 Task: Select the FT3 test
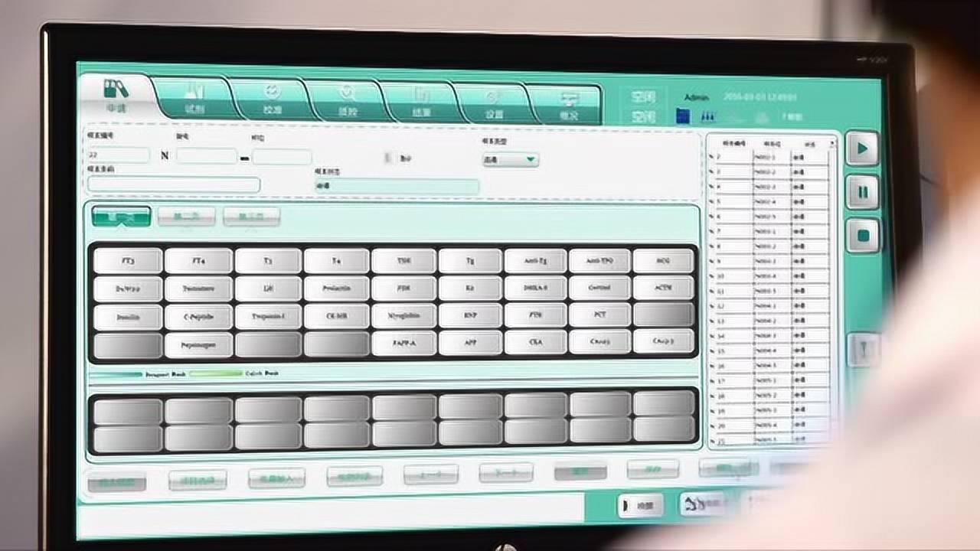click(x=128, y=261)
